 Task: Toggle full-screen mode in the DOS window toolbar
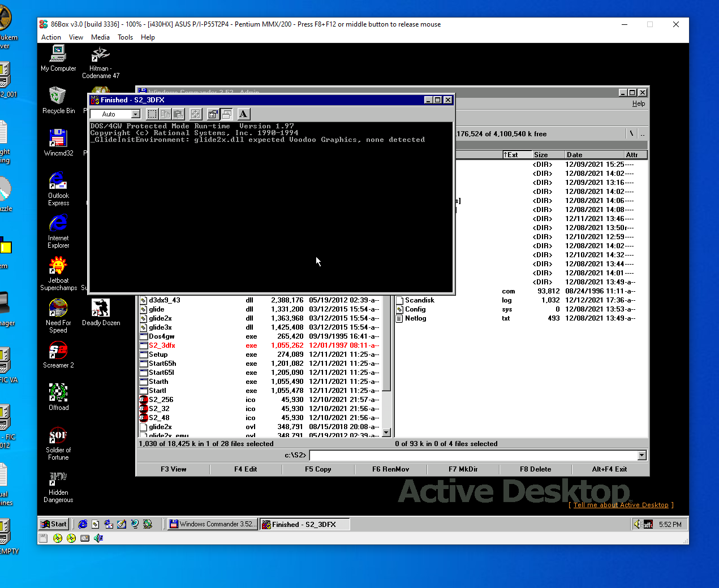pos(196,114)
